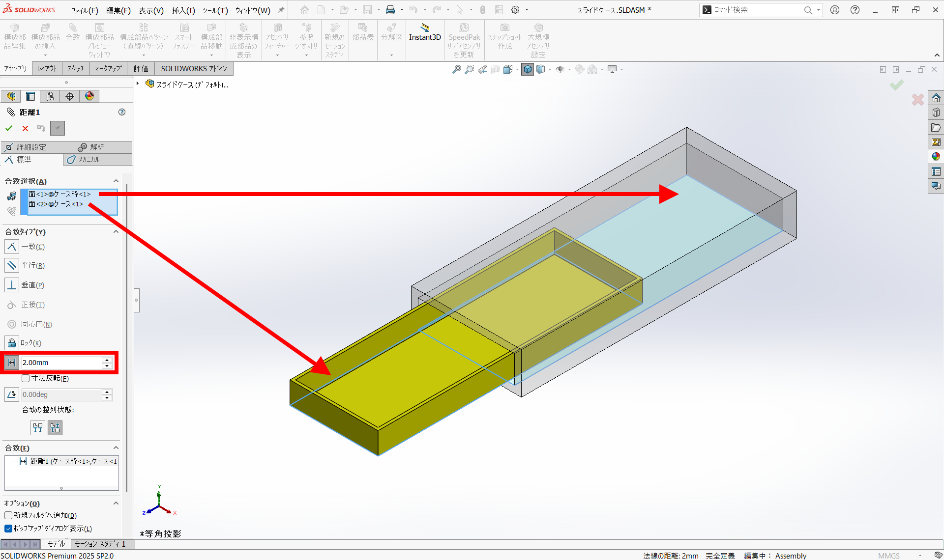The height and width of the screenshot is (560, 944).
Task: Click the zoom to fit view icon
Action: pyautogui.click(x=457, y=69)
